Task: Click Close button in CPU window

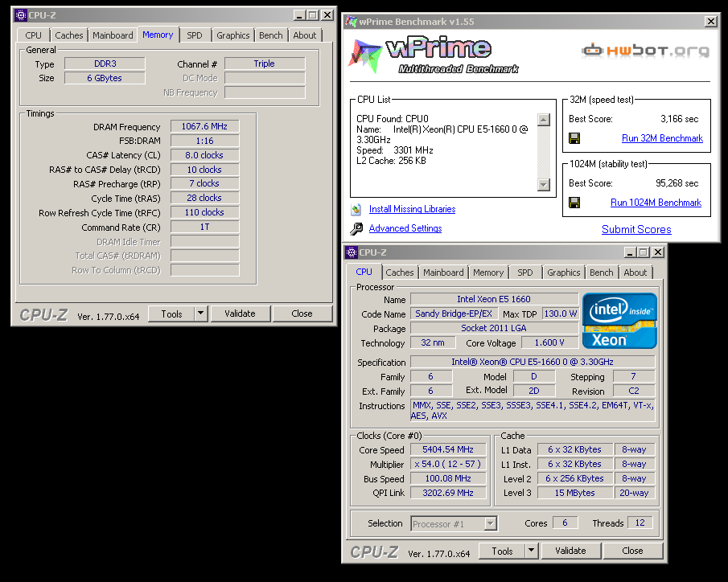Action: click(632, 551)
